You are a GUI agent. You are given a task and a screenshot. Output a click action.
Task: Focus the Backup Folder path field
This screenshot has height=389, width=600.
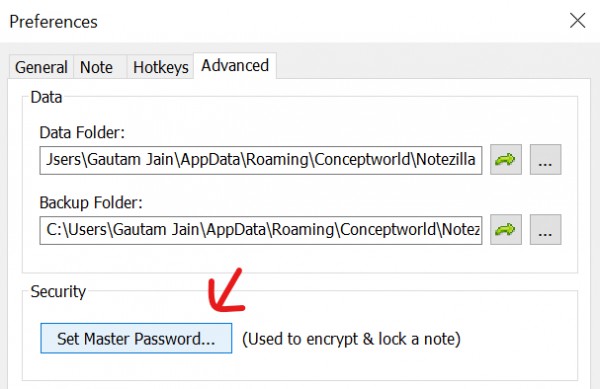coord(261,230)
